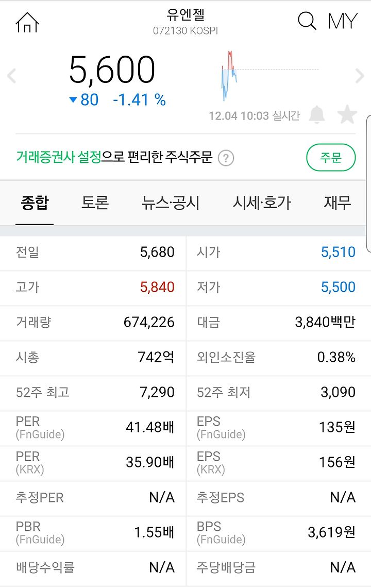This screenshot has height=588, width=371.
Task: Tap the PER (FnGuide) 41.48배 row
Action: click(93, 428)
